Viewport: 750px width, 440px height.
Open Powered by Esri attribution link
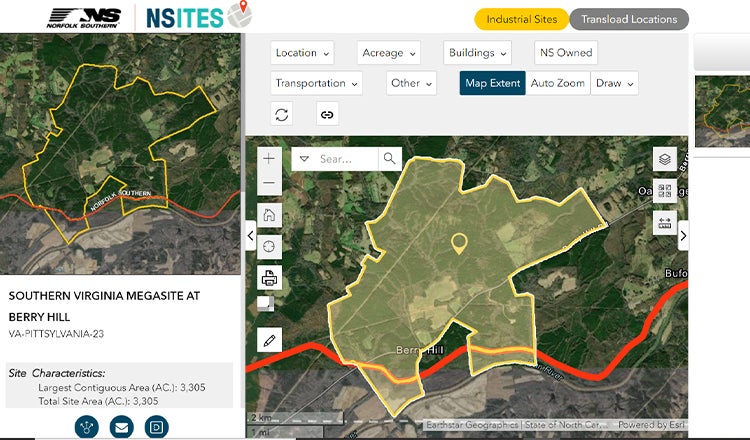(x=651, y=425)
